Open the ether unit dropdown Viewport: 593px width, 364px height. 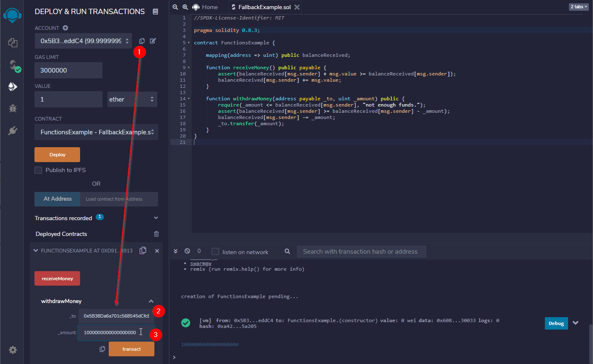[x=132, y=99]
